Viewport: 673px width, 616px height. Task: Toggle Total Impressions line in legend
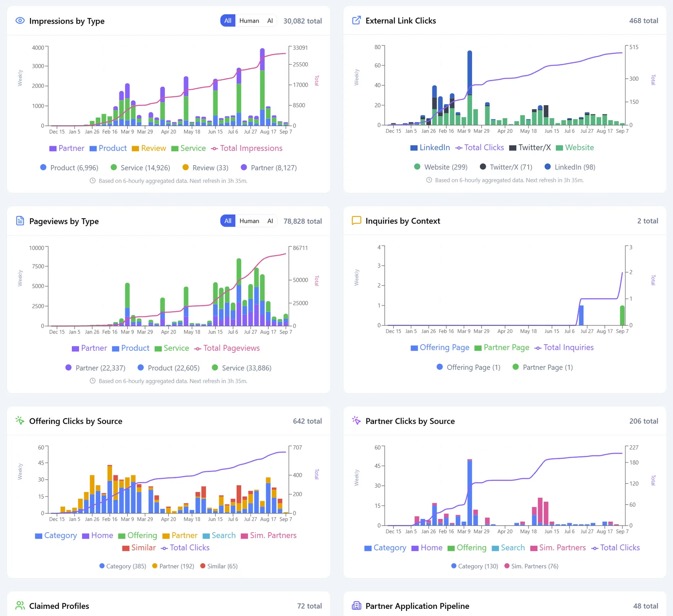click(246, 148)
